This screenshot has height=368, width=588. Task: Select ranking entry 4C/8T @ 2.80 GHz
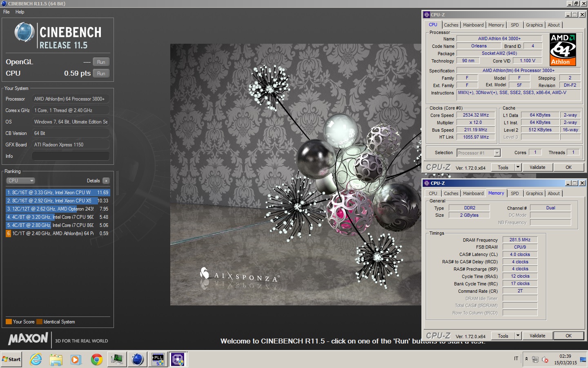tap(58, 225)
